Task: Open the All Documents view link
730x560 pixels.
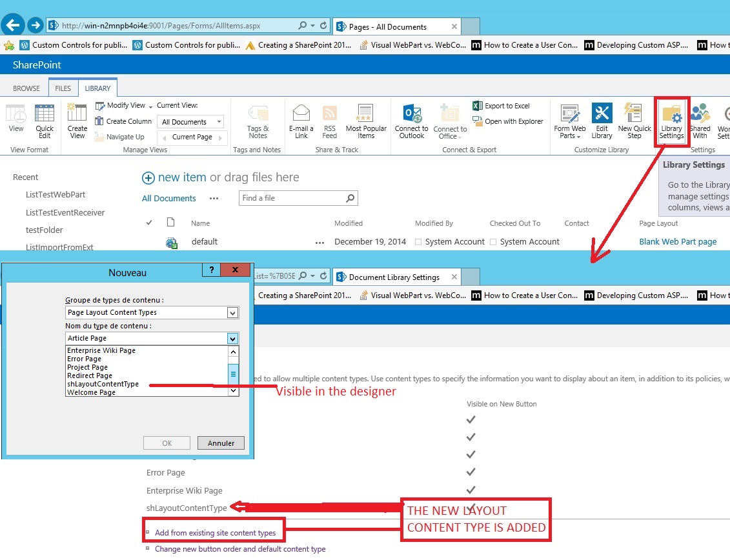Action: (x=169, y=198)
